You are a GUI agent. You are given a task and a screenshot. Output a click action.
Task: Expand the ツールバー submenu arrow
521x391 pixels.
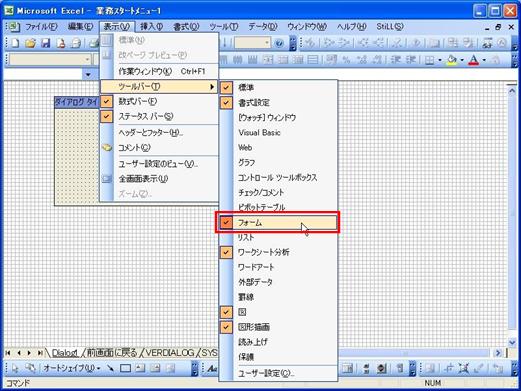click(212, 87)
